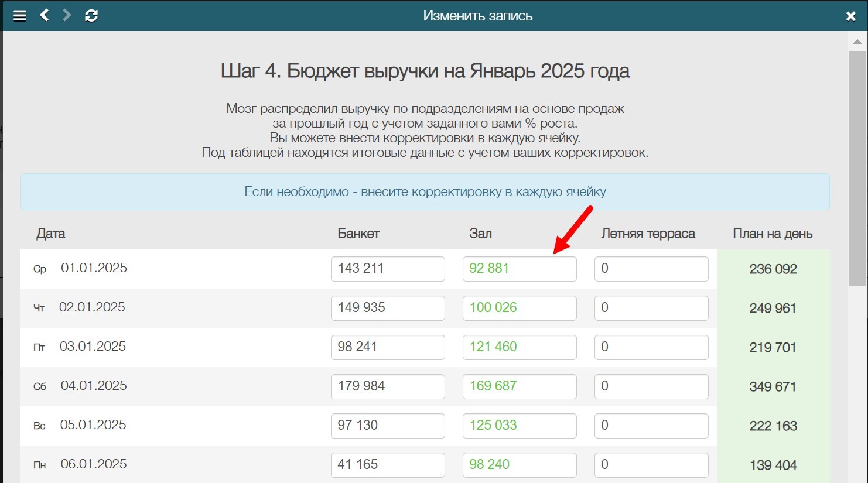Screen dimensions: 868x483
Task: Select the Банкет field showing 149 935
Action: click(387, 308)
